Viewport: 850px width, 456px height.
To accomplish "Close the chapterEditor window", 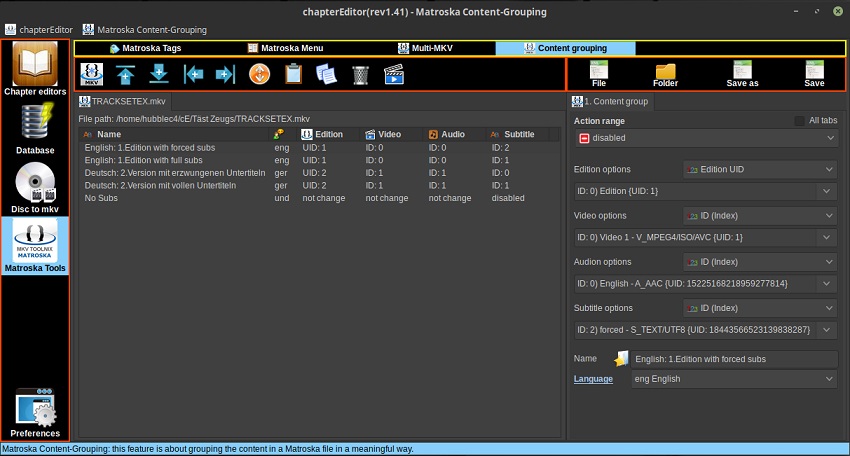I will point(838,11).
